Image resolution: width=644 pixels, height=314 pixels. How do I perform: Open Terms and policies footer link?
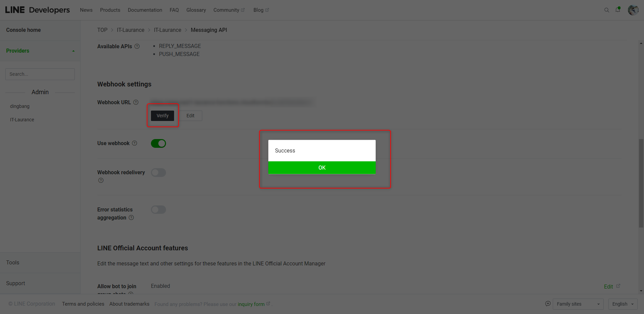coord(83,304)
